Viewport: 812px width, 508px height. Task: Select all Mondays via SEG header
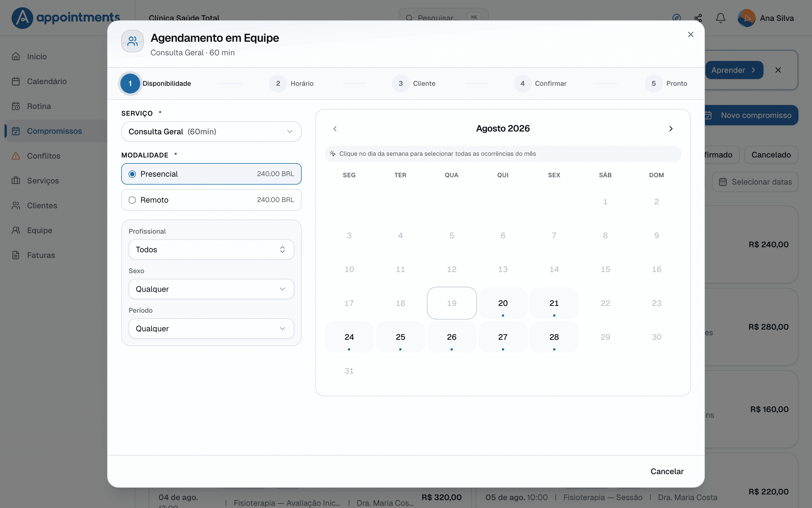[349, 175]
